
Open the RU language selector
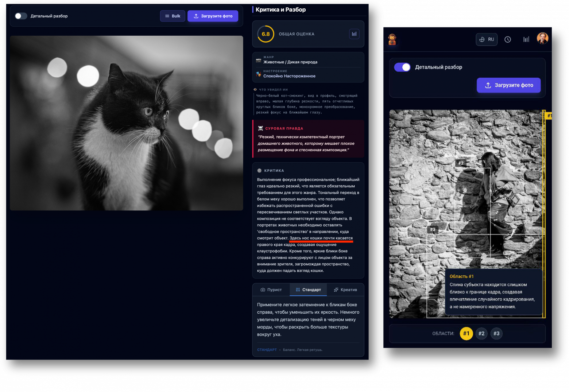pos(487,39)
